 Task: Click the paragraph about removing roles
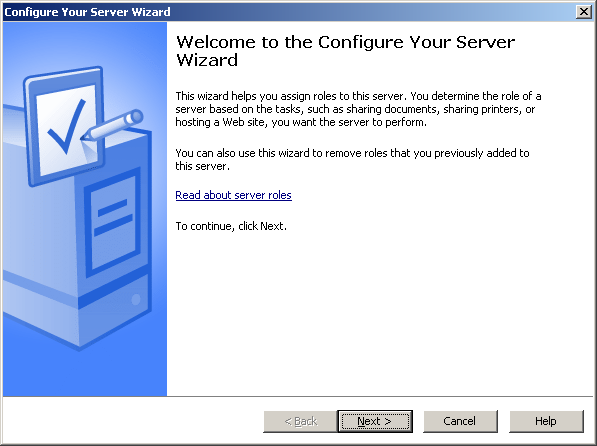click(352, 160)
